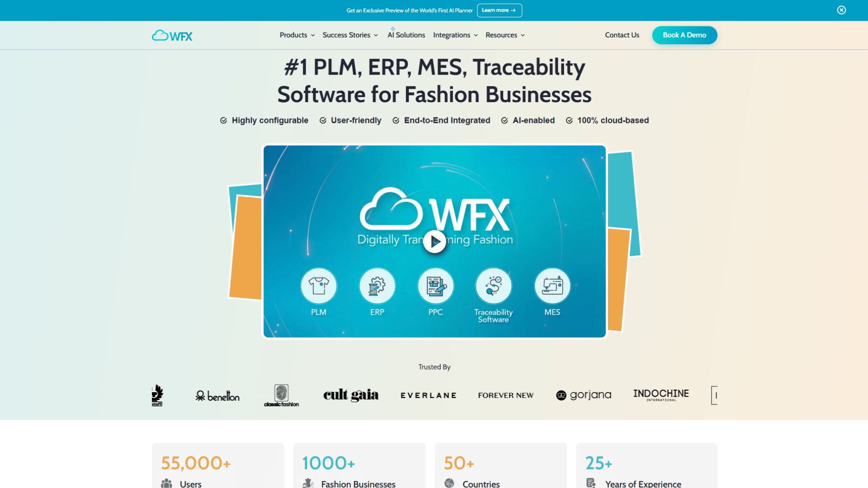Click the Book A Demo button
Image resolution: width=868 pixels, height=488 pixels.
click(x=684, y=35)
